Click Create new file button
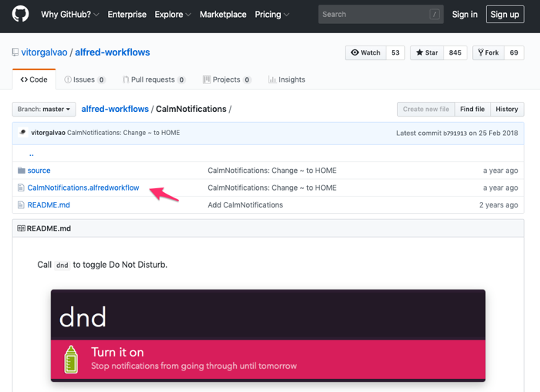Screen dimensions: 540x392 (426, 110)
